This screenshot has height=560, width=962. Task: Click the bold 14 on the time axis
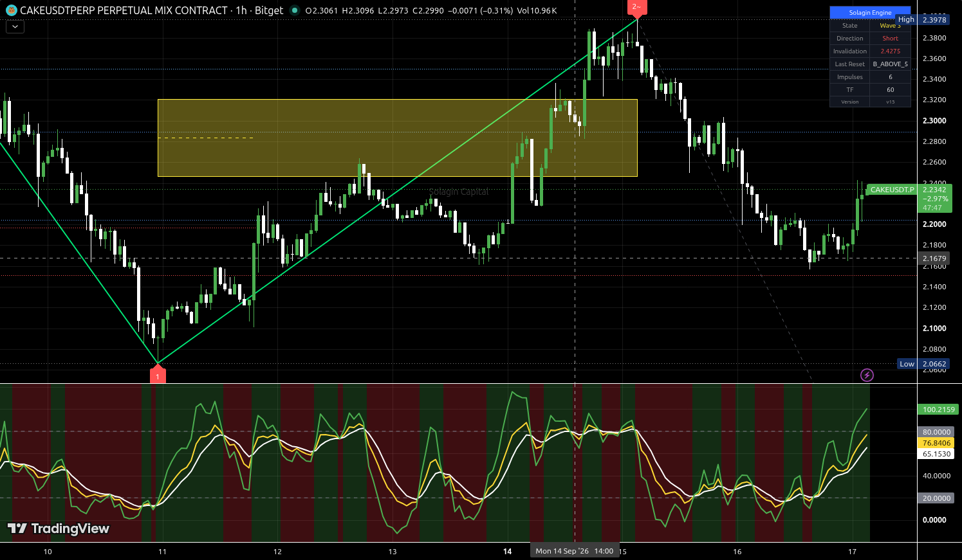click(508, 552)
